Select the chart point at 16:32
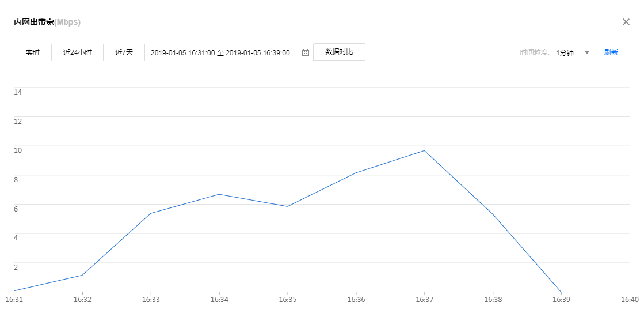This screenshot has height=317, width=644. coord(82,275)
